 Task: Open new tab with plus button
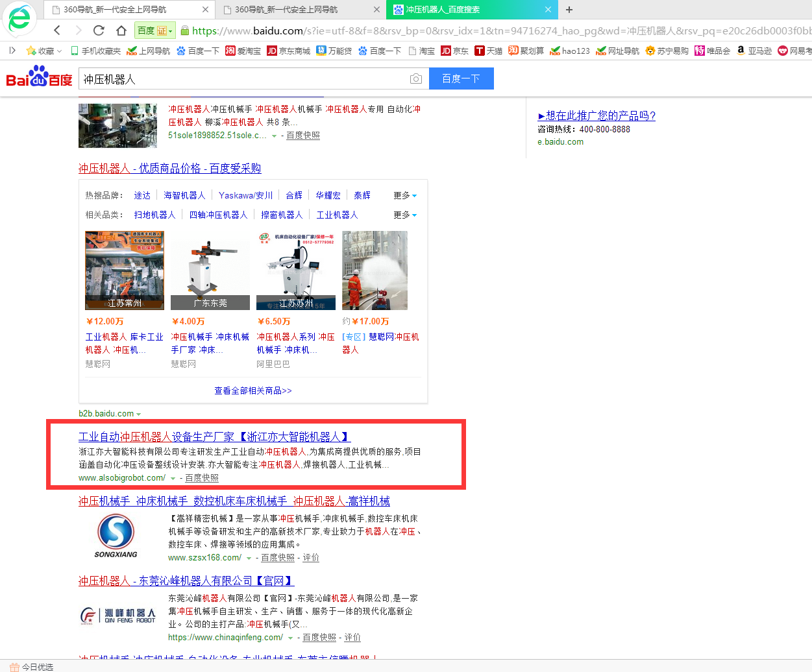[x=569, y=10]
